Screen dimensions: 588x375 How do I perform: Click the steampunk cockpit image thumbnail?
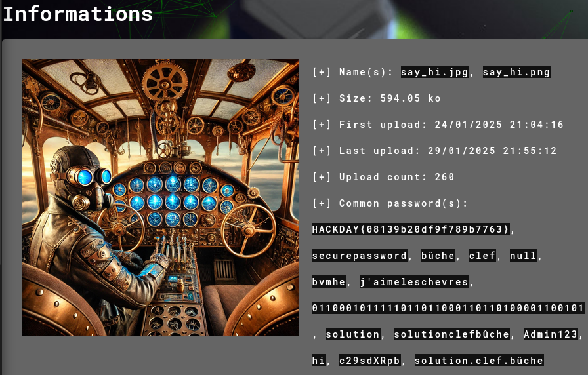(x=160, y=197)
